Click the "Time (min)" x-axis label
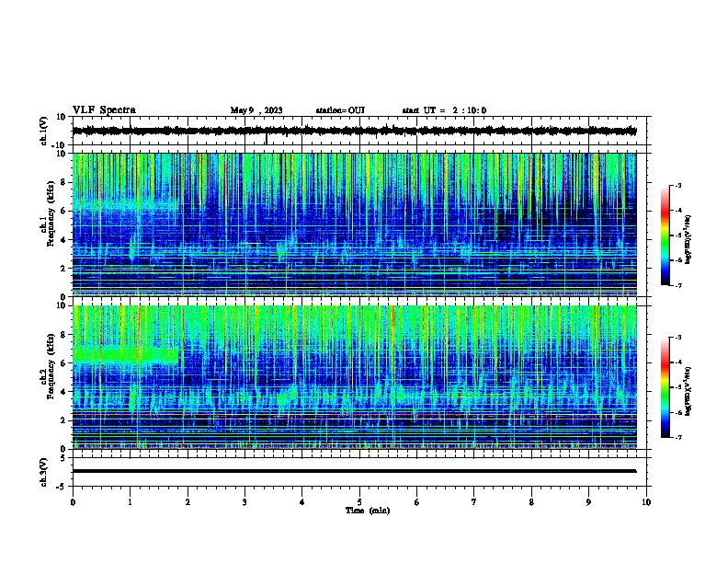Screen dimensions: 728x563 pyautogui.click(x=368, y=511)
